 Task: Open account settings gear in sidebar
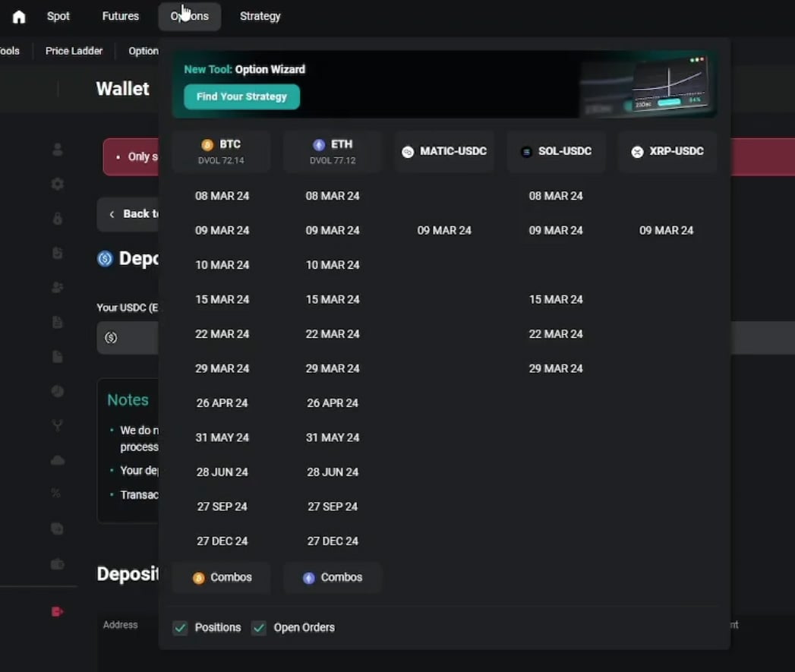[x=57, y=184]
